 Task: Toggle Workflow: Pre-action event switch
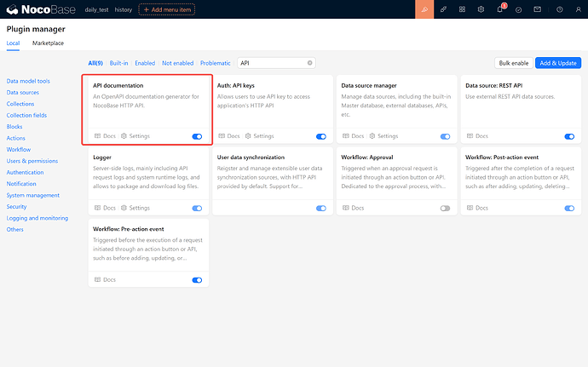[197, 280]
